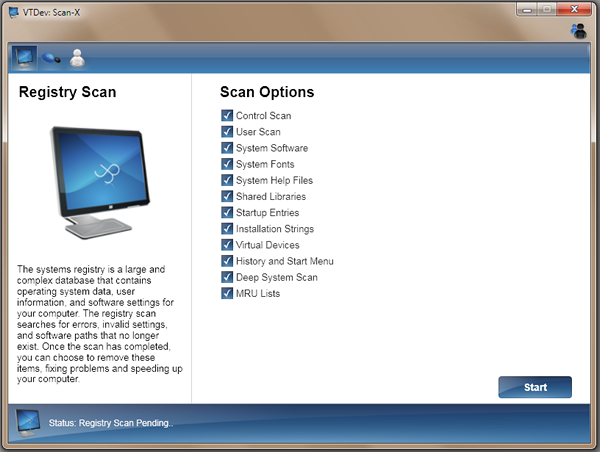Screen dimensions: 600x452
Task: Toggle the Virtual Devices checkbox
Action: click(x=227, y=245)
